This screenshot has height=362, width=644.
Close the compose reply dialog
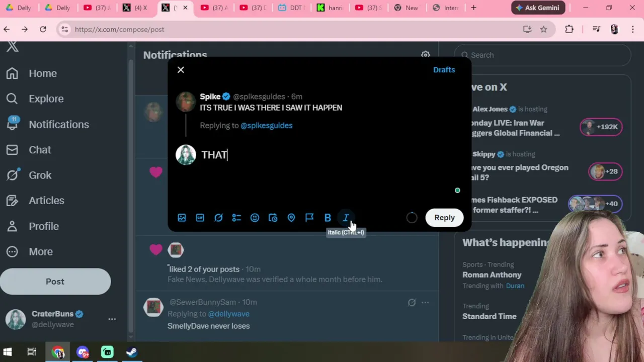(181, 70)
